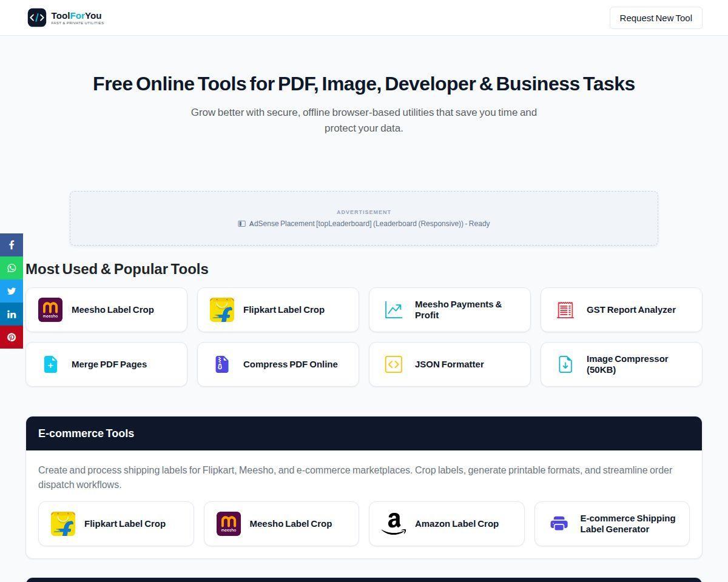Click the Request New Tool button

656,18
